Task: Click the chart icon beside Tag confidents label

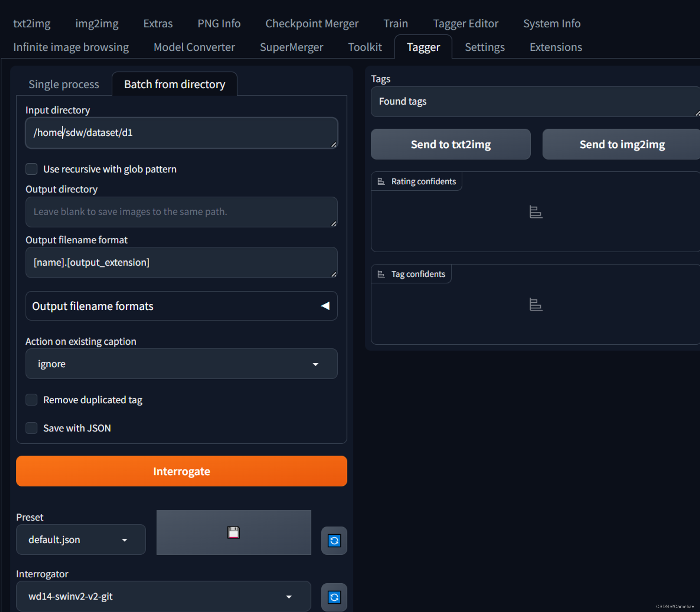Action: [381, 274]
